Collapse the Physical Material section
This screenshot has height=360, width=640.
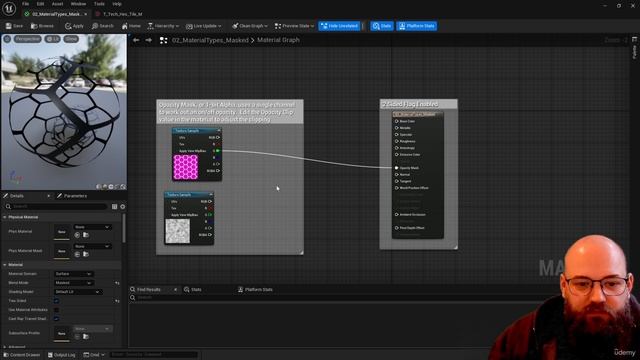[x=5, y=217]
